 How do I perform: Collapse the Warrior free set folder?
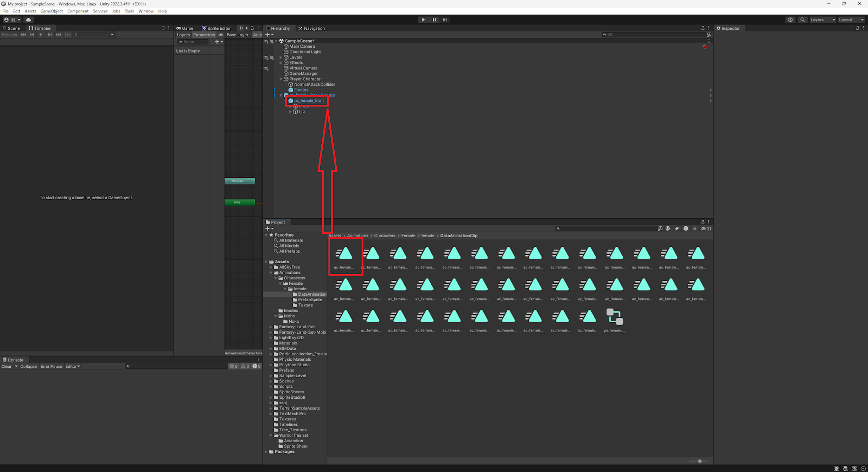click(271, 436)
